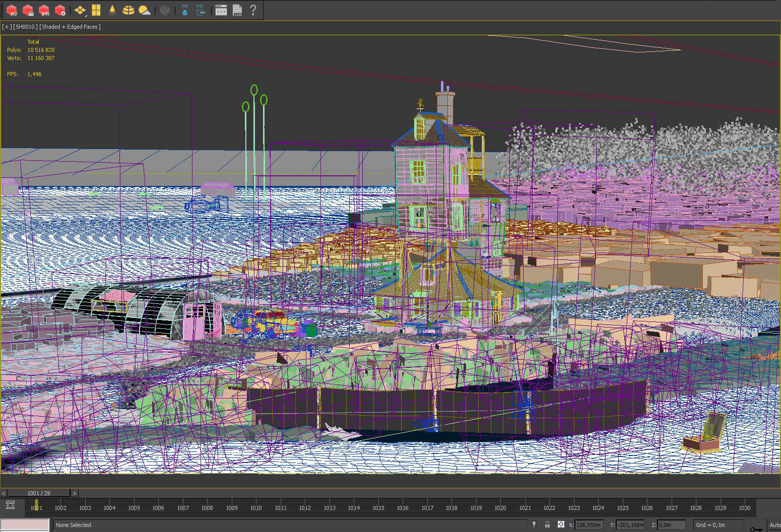Click frame 1015 on the timeline

coord(378,508)
